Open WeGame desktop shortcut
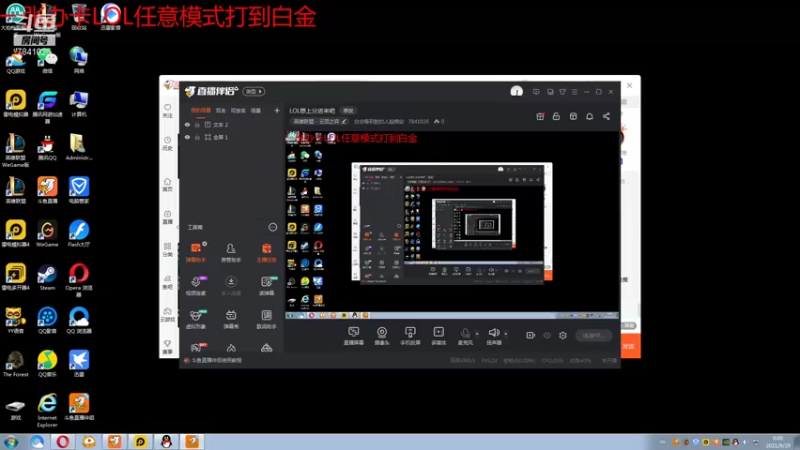This screenshot has height=450, width=800. [x=47, y=233]
